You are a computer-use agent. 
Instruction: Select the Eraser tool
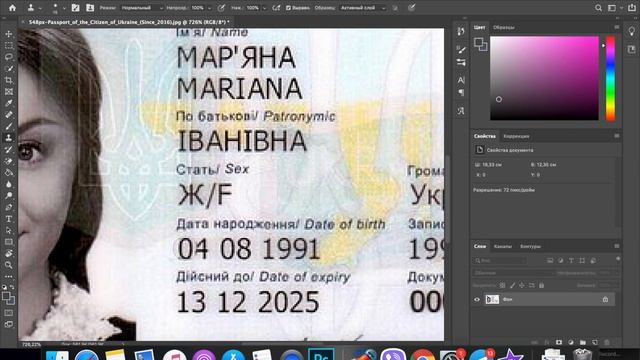[x=9, y=161]
